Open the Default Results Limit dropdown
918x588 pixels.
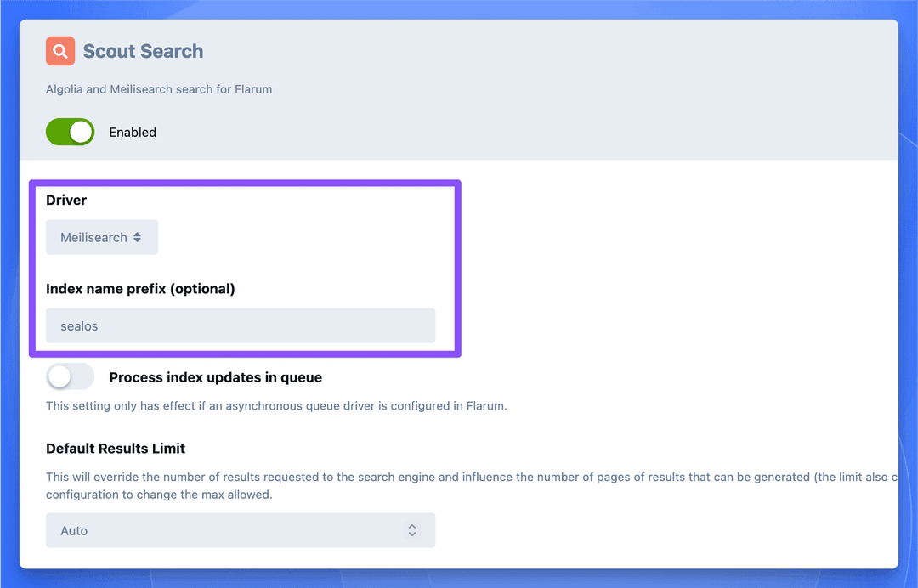(241, 529)
